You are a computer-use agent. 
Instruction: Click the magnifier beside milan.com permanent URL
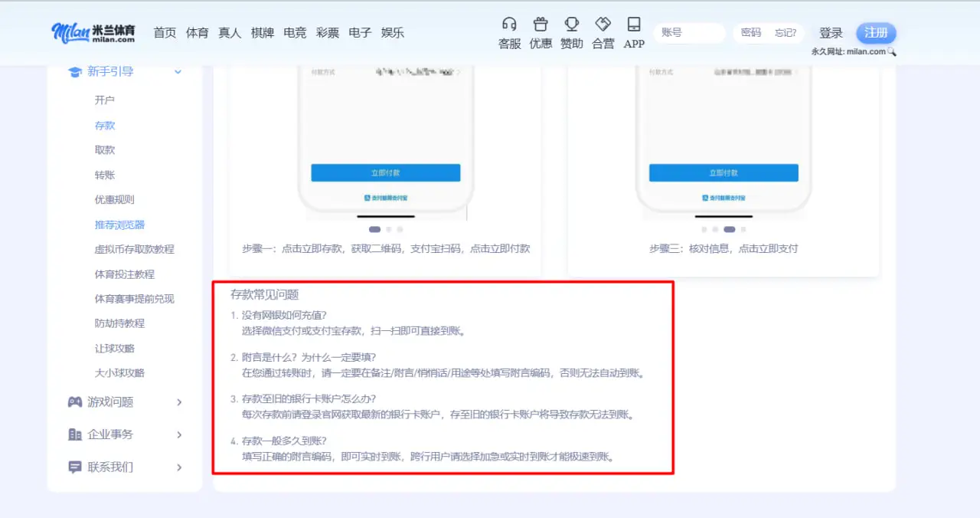[x=891, y=51]
